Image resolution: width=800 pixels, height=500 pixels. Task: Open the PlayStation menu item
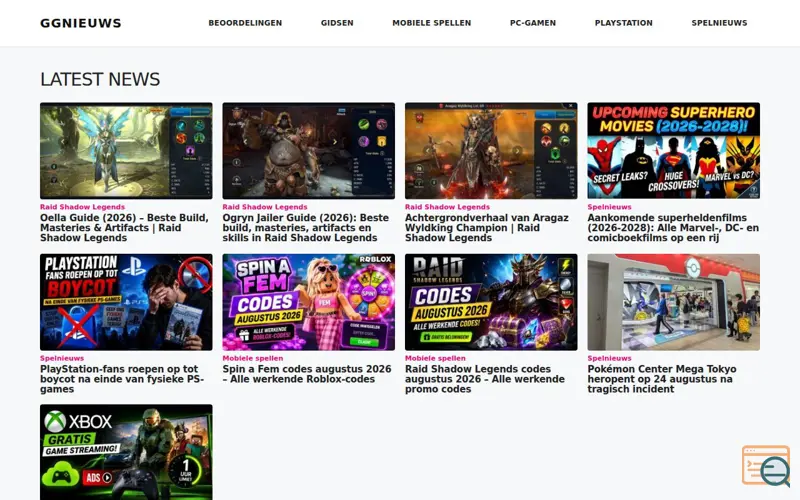623,23
